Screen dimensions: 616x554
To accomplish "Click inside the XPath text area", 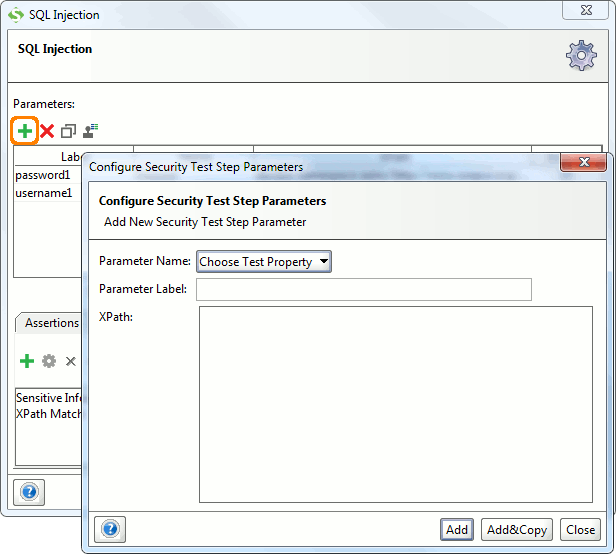I will 396,404.
